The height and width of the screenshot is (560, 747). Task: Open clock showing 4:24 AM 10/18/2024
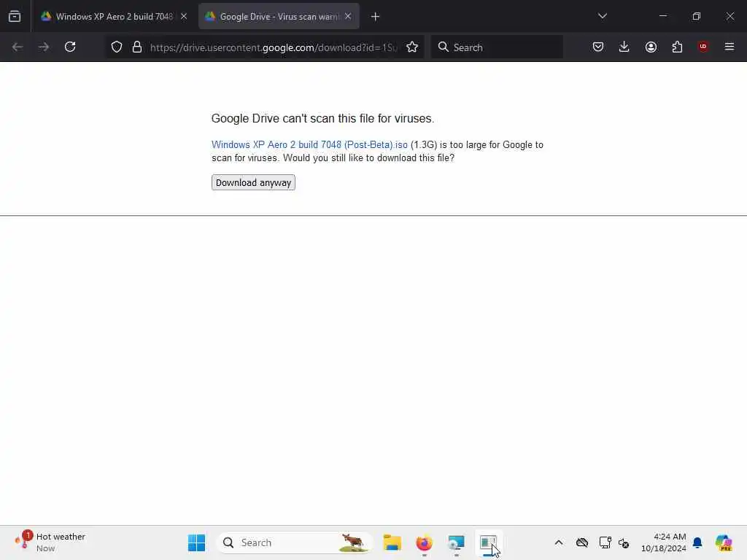(663, 542)
